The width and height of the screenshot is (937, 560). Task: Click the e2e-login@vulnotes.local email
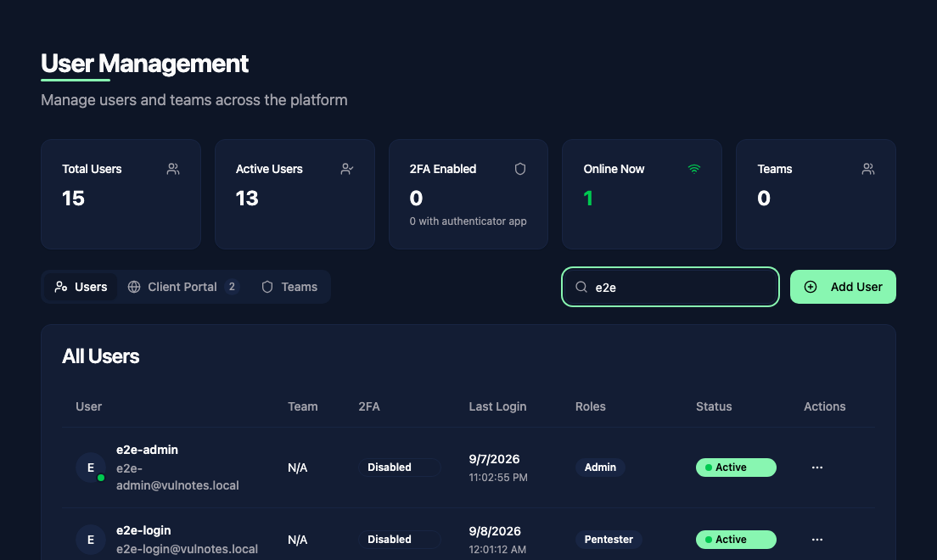pos(187,549)
